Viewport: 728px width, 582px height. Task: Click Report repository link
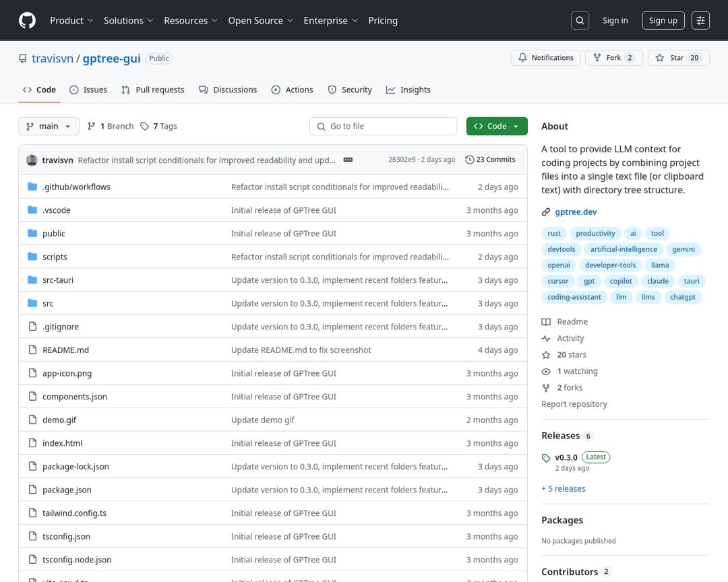tap(574, 404)
